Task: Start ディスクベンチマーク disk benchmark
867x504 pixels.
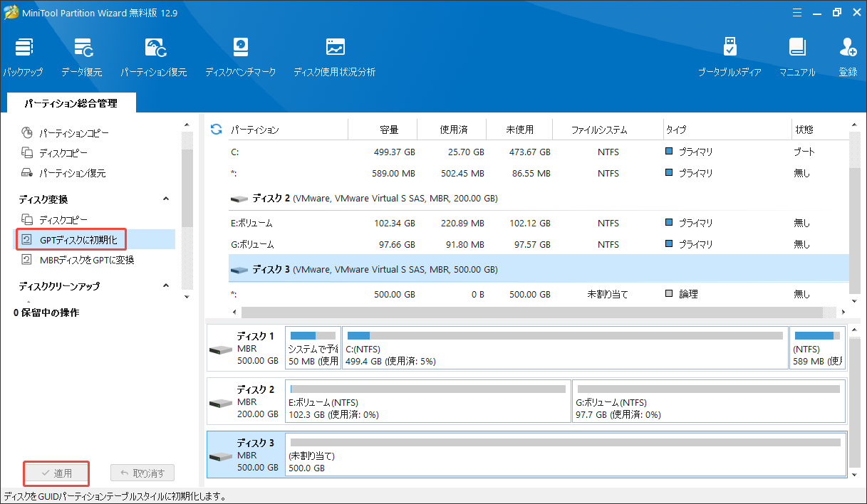Action: coord(240,58)
